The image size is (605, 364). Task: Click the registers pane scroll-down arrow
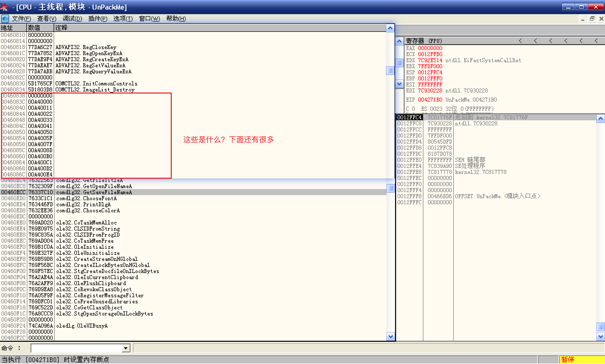coord(399,84)
